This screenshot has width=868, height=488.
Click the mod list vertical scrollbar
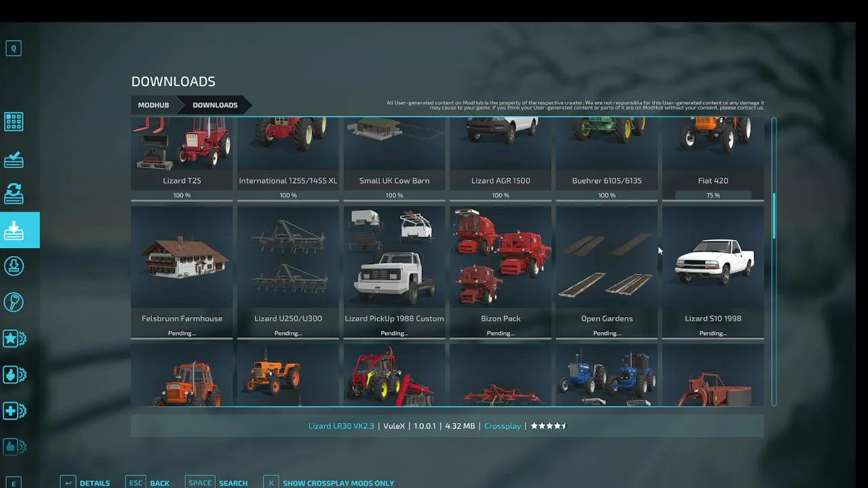(774, 262)
